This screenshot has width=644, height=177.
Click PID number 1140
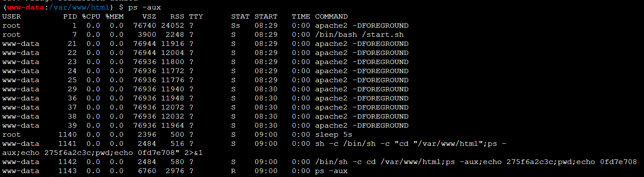coord(67,135)
